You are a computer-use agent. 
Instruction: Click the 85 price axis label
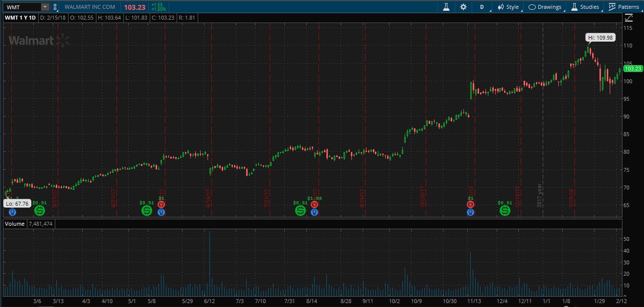627,134
